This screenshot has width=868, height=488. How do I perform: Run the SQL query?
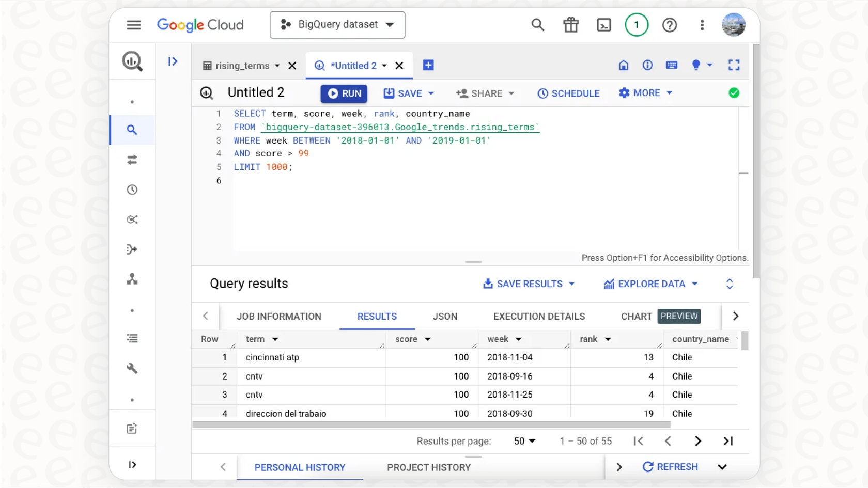(344, 93)
